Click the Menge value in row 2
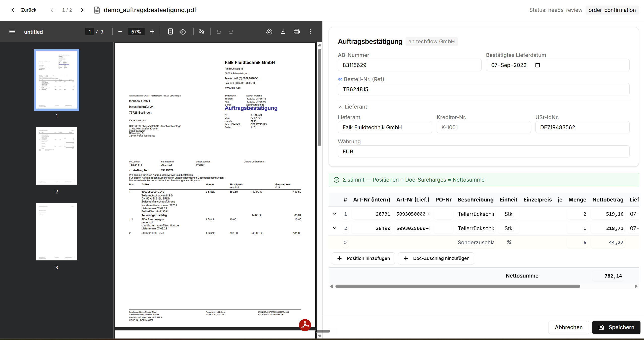Screen dimensions: 644x340 point(577,228)
